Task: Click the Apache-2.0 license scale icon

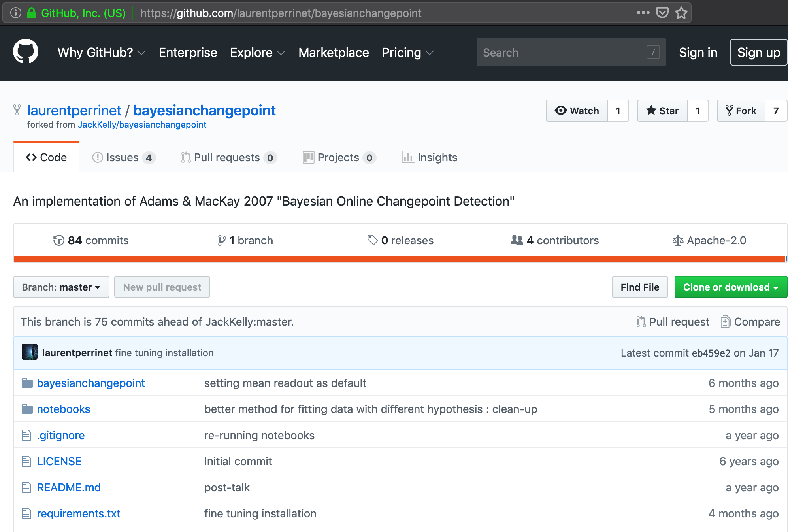Action: [x=678, y=240]
